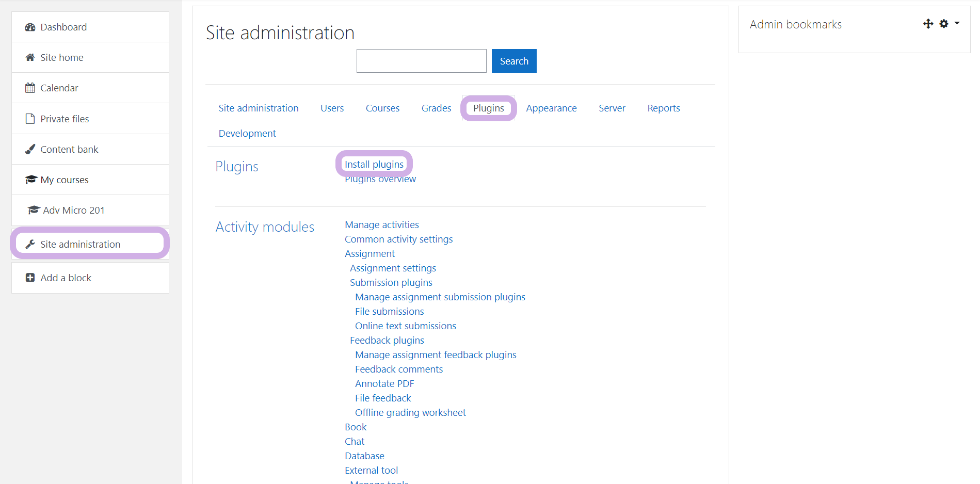This screenshot has height=484, width=980.
Task: Switch to the Appearance tab
Action: pos(551,108)
